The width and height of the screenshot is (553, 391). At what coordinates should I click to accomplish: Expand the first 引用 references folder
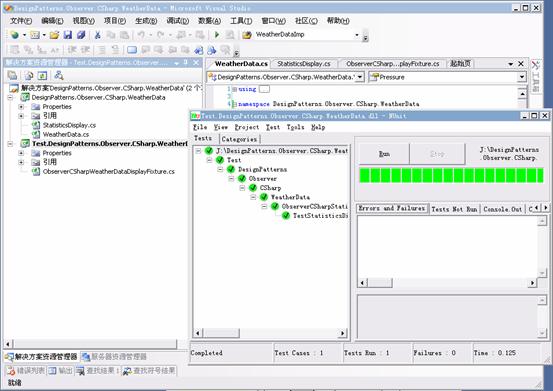21,116
